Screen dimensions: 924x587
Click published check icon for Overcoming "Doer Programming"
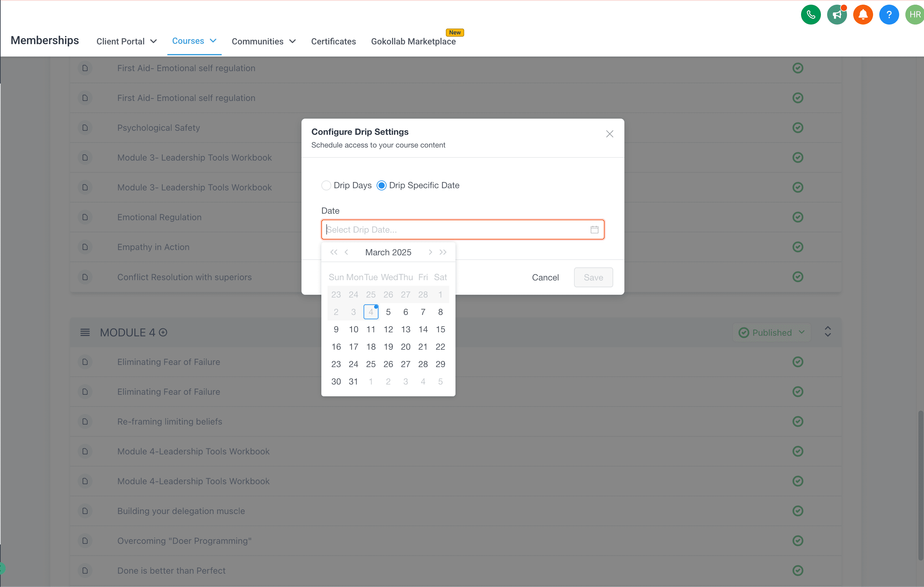click(x=797, y=540)
